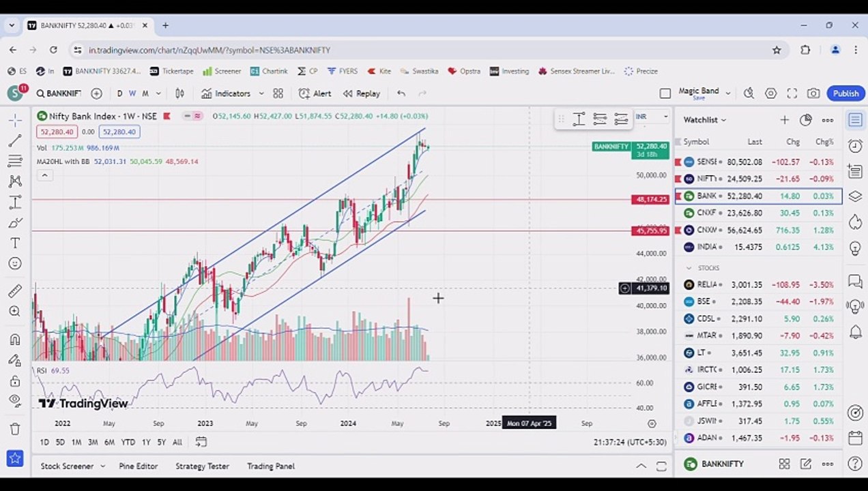Open watchlist advanced view pie icon
Image resolution: width=868 pixels, height=491 pixels.
(x=806, y=120)
